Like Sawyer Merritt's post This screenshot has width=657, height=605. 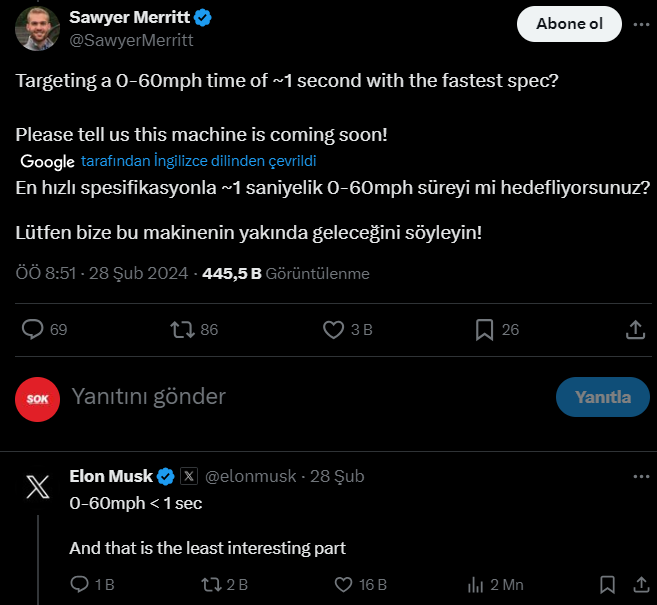(334, 329)
